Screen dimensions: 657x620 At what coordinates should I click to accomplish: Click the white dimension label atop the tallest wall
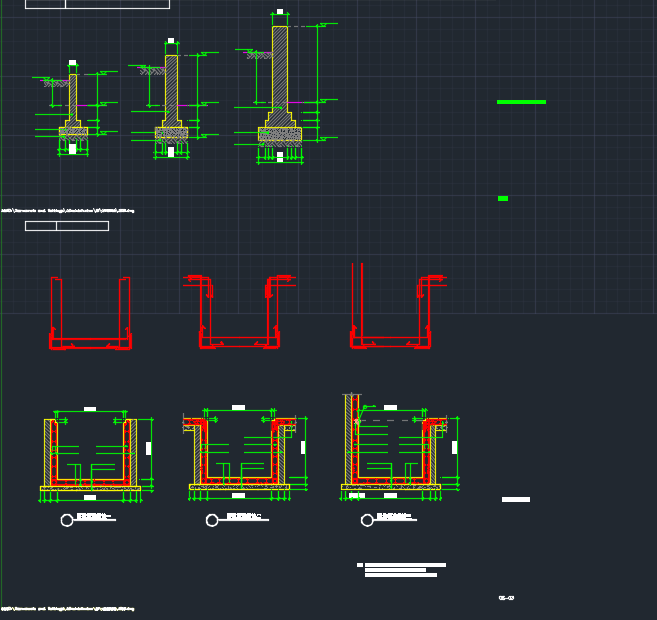coord(280,12)
